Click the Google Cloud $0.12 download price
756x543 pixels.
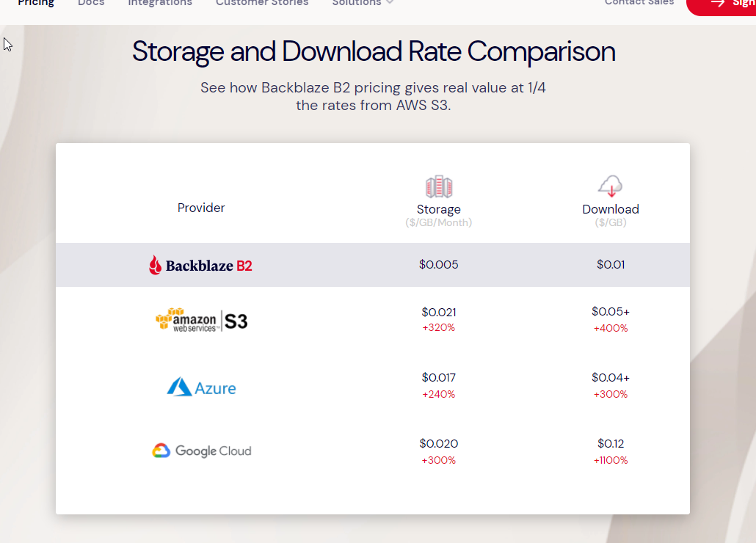coord(611,443)
